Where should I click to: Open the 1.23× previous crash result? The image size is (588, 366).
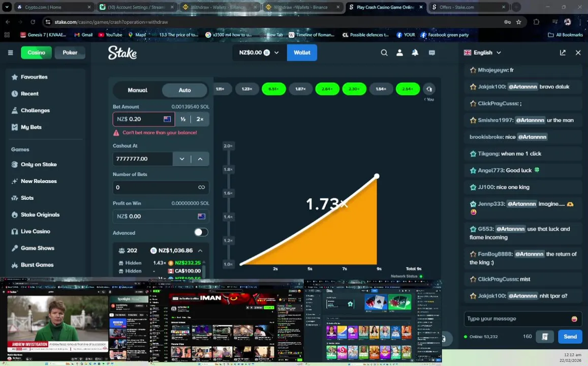[247, 89]
